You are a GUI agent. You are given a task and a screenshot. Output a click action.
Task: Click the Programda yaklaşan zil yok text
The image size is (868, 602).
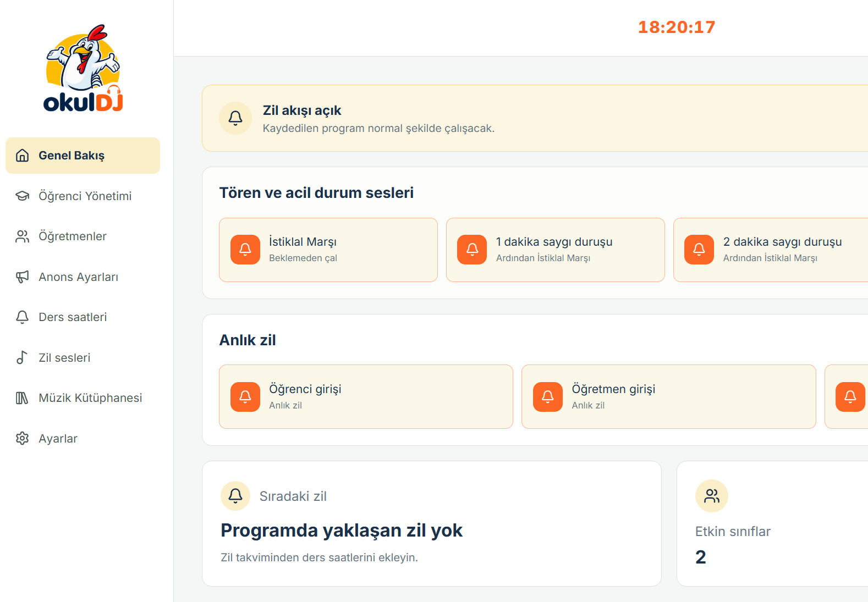click(x=342, y=530)
